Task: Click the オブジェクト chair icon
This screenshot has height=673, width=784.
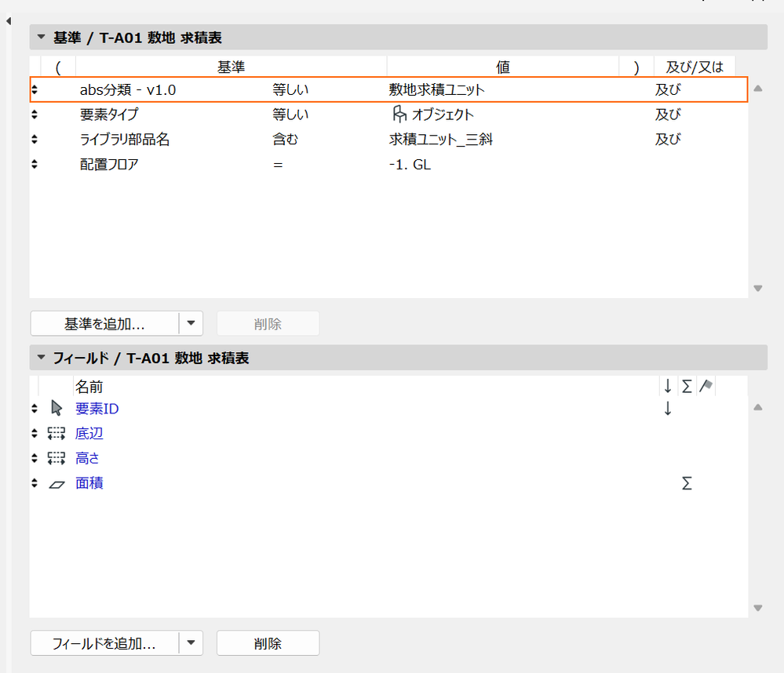Action: [399, 115]
